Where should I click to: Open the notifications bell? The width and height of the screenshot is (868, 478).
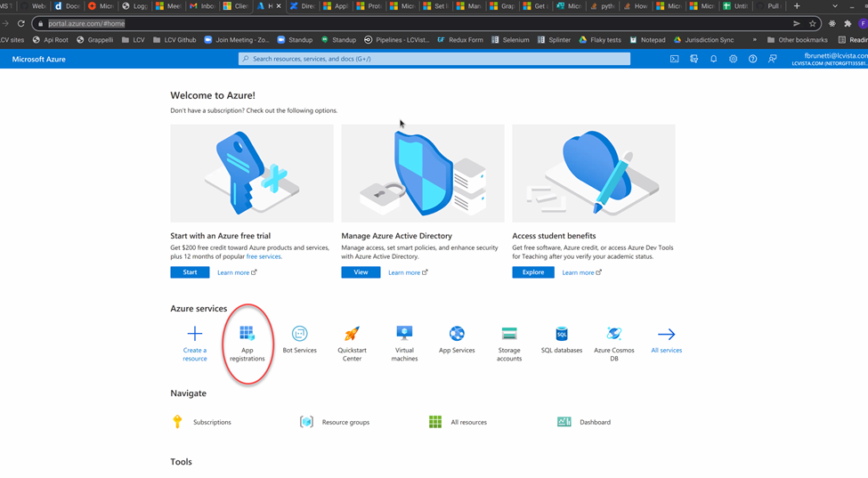713,59
